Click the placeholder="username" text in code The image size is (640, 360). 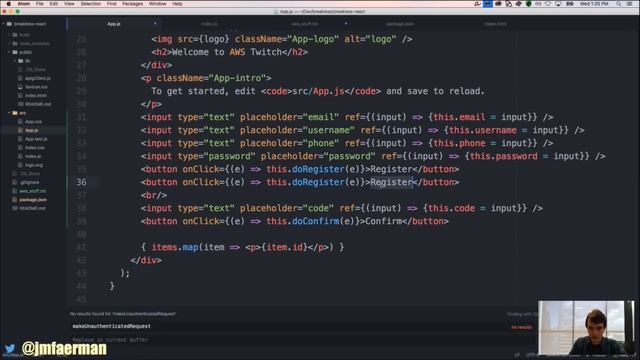point(297,130)
